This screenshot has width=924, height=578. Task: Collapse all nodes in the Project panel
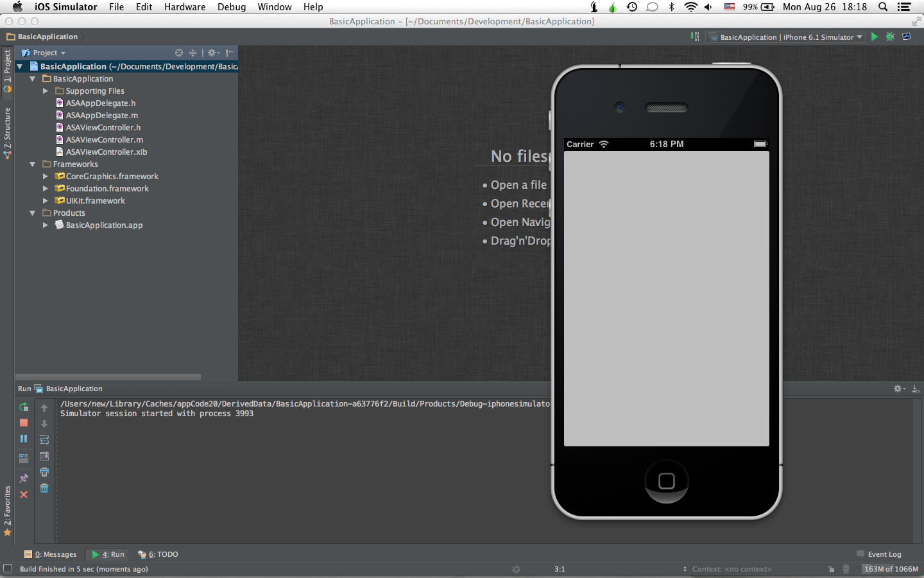click(193, 53)
